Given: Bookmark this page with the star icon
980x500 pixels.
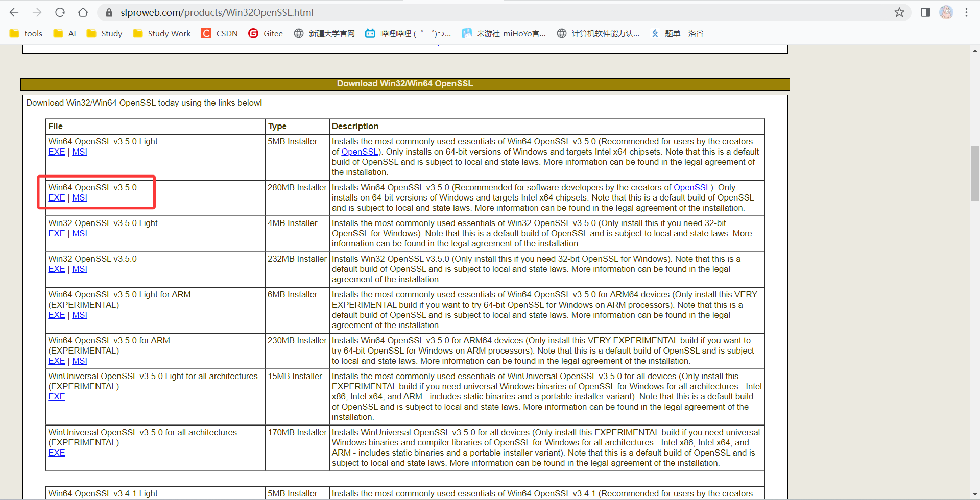Looking at the screenshot, I should click(899, 12).
